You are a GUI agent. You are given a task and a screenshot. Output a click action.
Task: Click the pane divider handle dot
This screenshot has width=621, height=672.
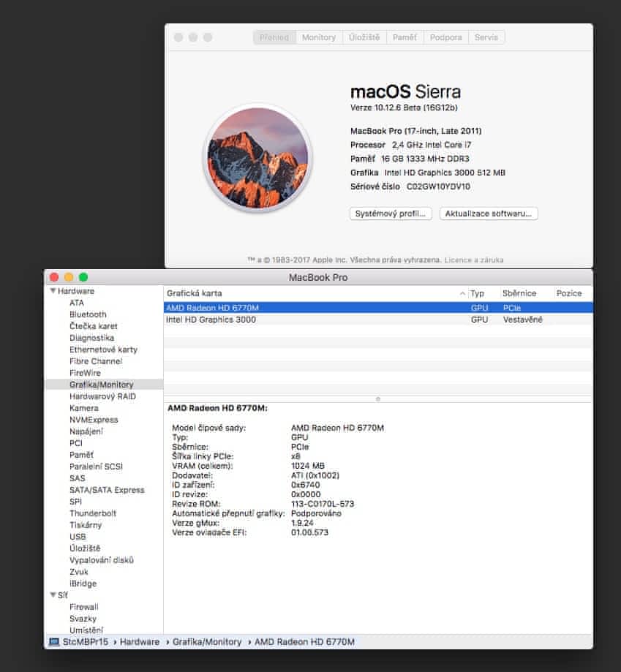[x=378, y=399]
